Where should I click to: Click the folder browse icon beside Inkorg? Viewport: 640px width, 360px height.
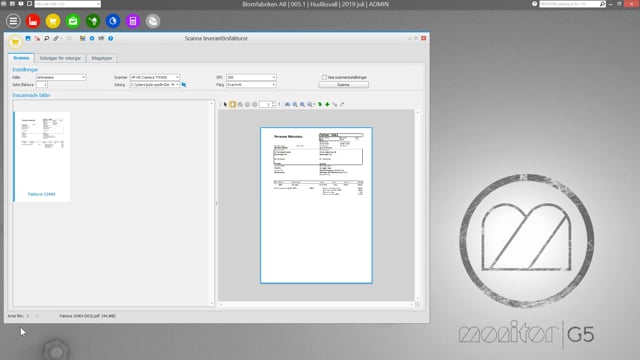(x=184, y=84)
